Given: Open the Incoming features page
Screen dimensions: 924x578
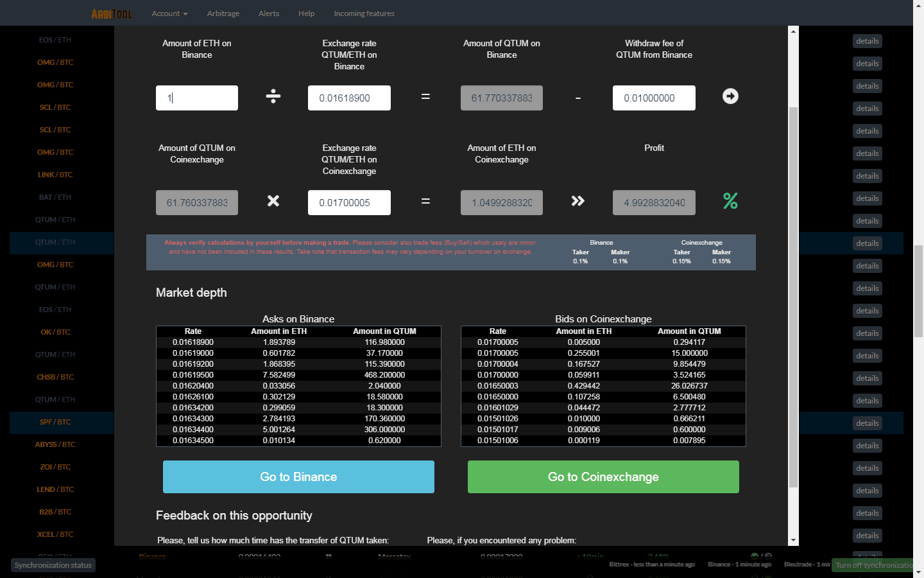Looking at the screenshot, I should [364, 13].
